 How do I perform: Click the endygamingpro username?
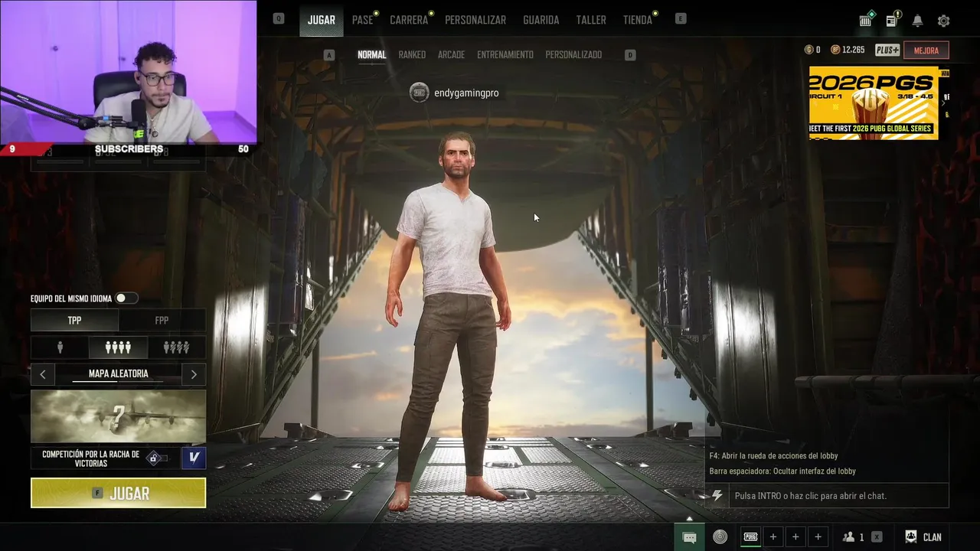tap(466, 93)
